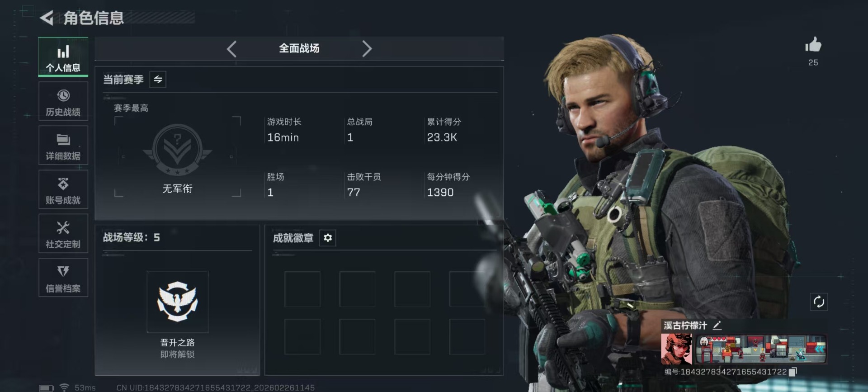Rotate character using the refresh icon
Screen dimensions: 868x392
[x=819, y=302]
